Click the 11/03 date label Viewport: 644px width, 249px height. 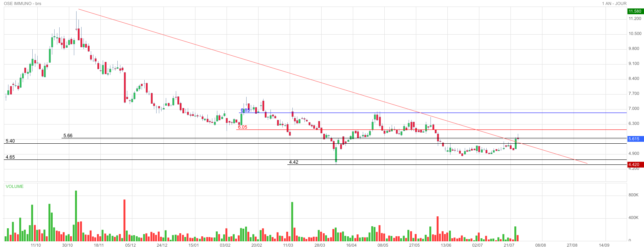pyautogui.click(x=288, y=245)
